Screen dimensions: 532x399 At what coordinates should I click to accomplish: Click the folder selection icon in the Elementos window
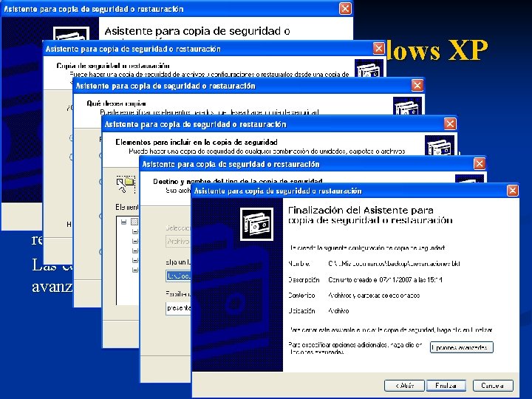click(126, 185)
